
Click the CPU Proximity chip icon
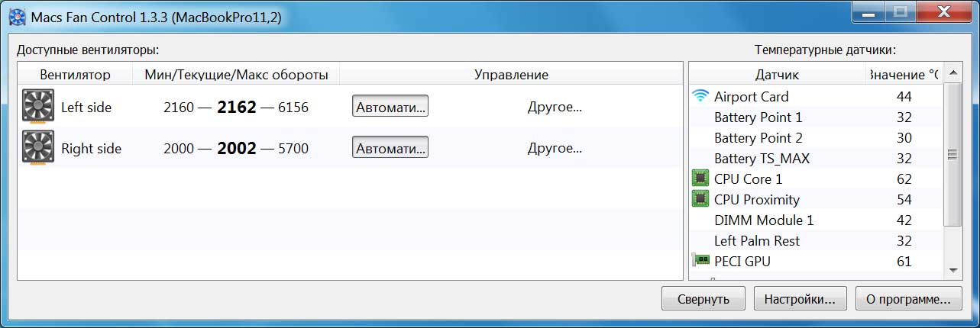[700, 199]
